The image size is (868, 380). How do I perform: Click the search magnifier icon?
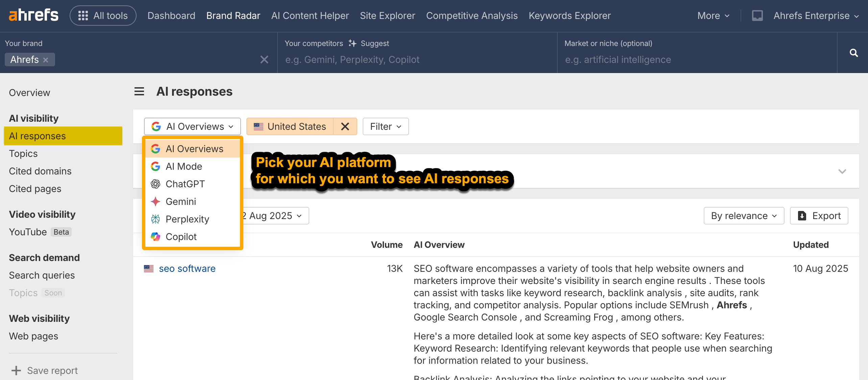pos(853,53)
